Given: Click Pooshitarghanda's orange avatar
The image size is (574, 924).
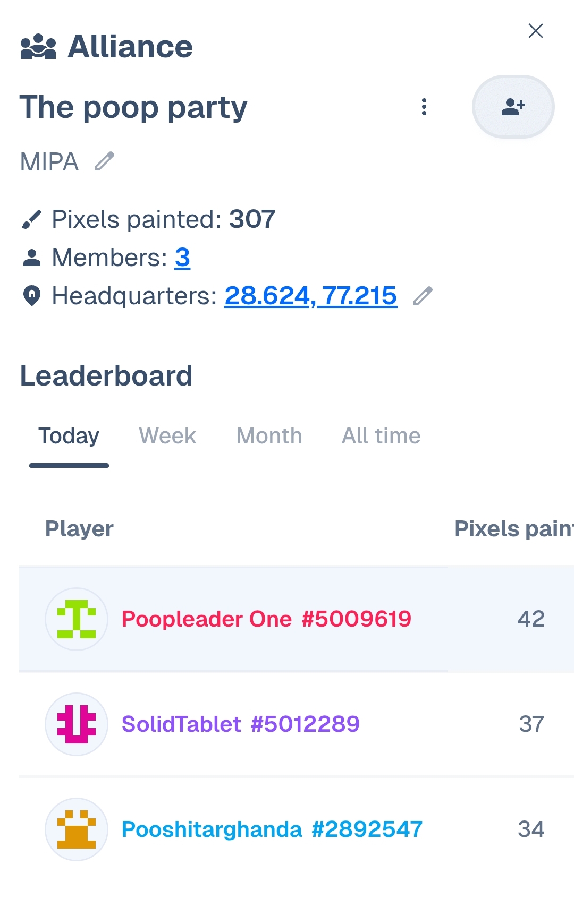Looking at the screenshot, I should click(x=77, y=829).
